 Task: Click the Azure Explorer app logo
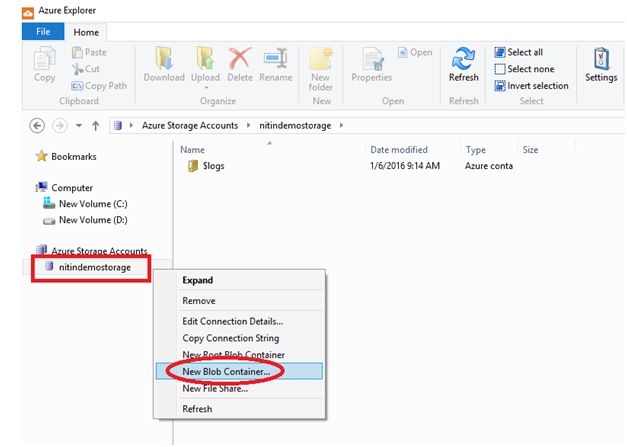click(28, 13)
